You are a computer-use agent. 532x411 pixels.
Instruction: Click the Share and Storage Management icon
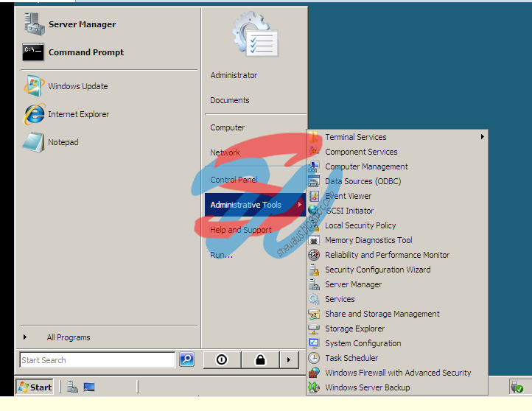tap(314, 314)
